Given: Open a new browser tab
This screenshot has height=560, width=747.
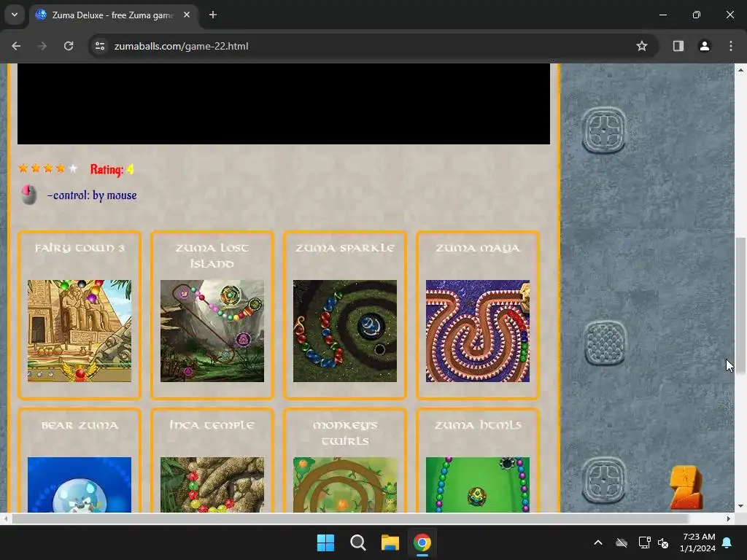Looking at the screenshot, I should (213, 15).
